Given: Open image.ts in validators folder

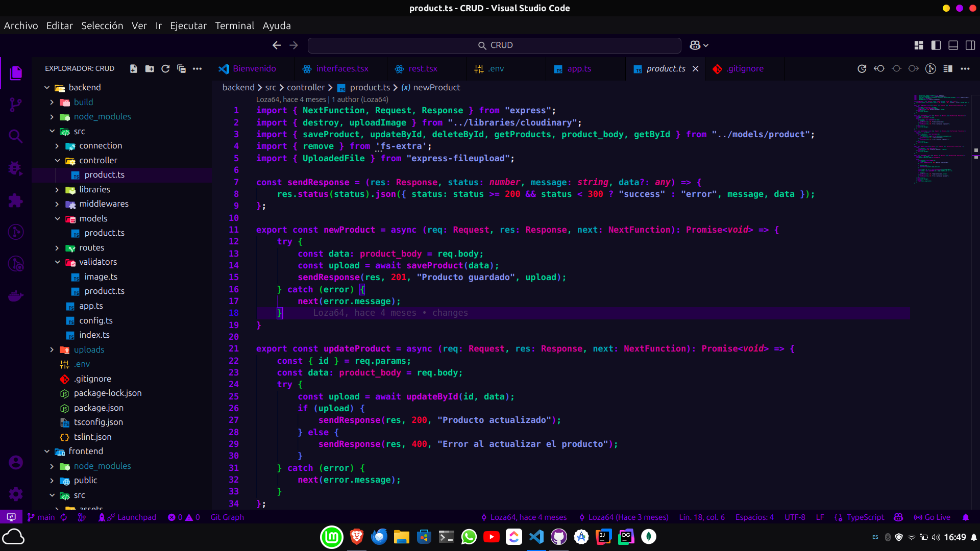Looking at the screenshot, I should (101, 277).
